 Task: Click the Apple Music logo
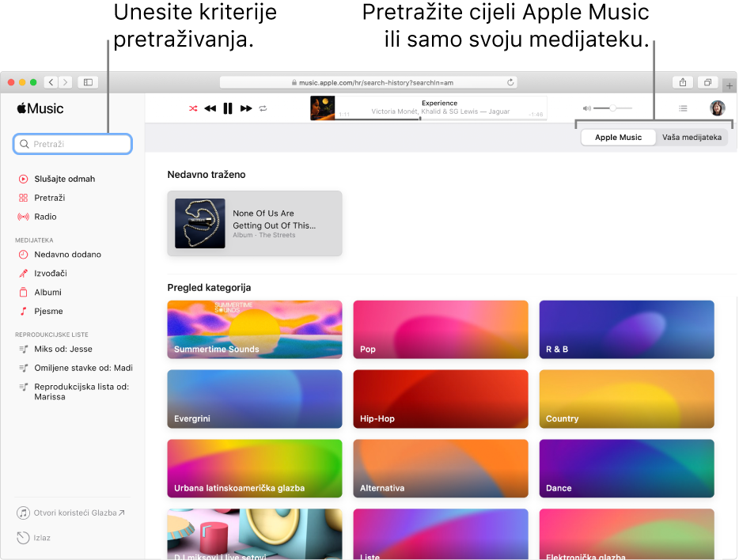pos(40,108)
